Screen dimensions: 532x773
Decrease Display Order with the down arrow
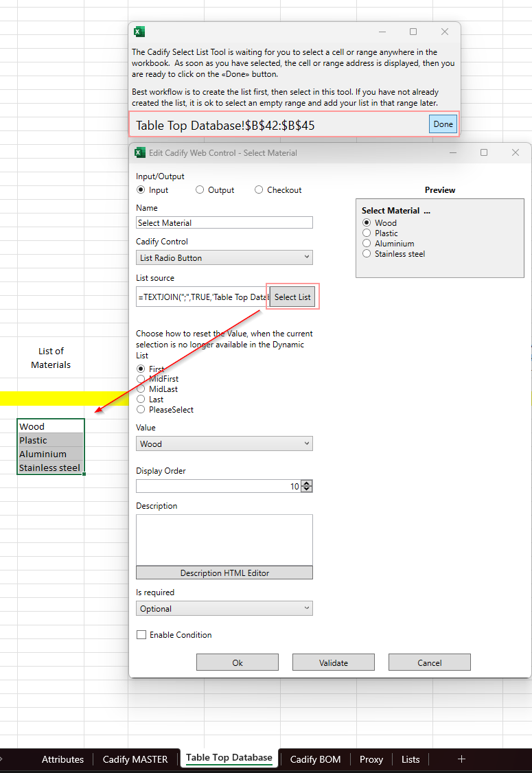[307, 489]
